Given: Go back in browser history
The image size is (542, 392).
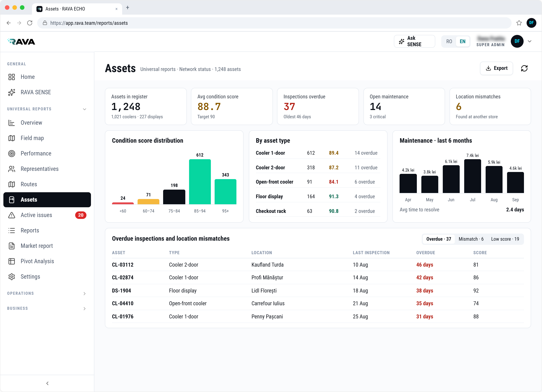Looking at the screenshot, I should click(x=9, y=23).
